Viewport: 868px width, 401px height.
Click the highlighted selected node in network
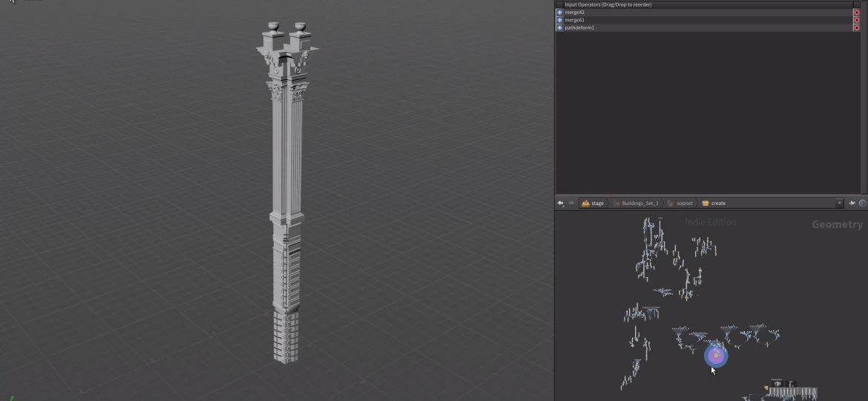point(716,356)
